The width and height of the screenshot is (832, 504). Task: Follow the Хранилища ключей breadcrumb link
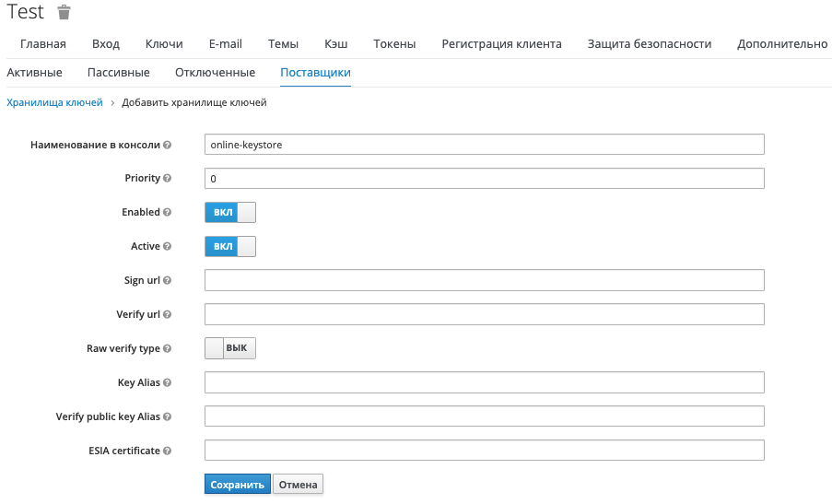(54, 102)
